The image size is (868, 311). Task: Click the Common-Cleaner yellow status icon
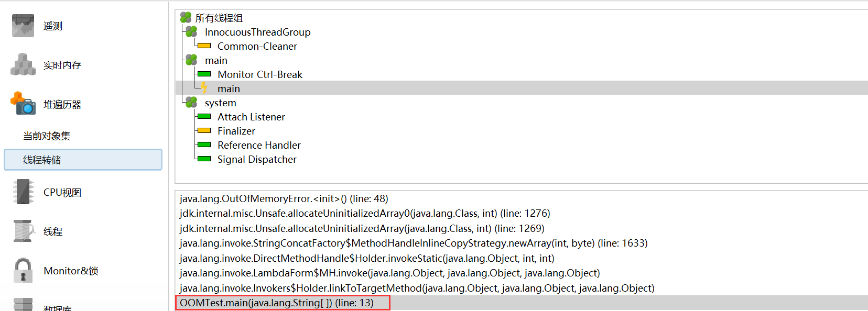[204, 46]
